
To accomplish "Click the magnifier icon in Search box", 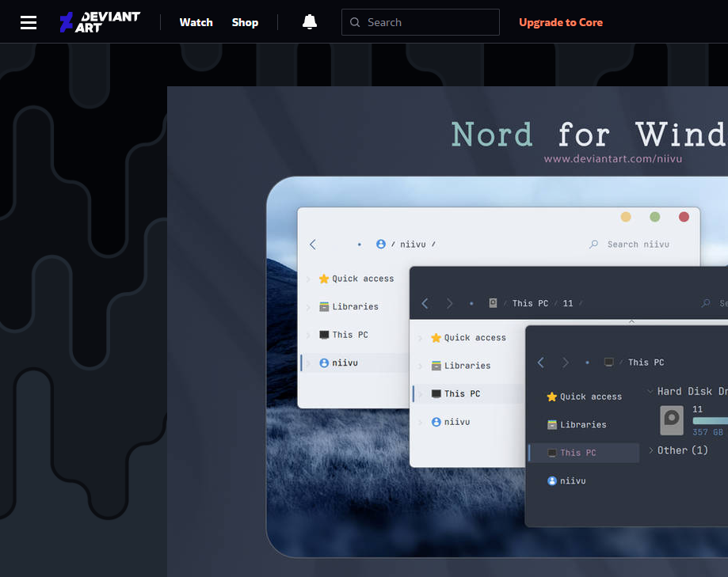I will [x=355, y=22].
